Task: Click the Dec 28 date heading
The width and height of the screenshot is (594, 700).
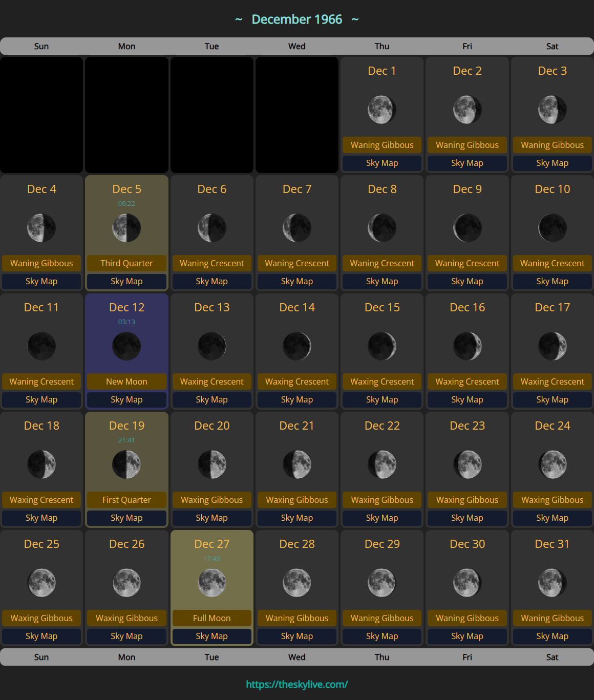Action: [x=297, y=544]
